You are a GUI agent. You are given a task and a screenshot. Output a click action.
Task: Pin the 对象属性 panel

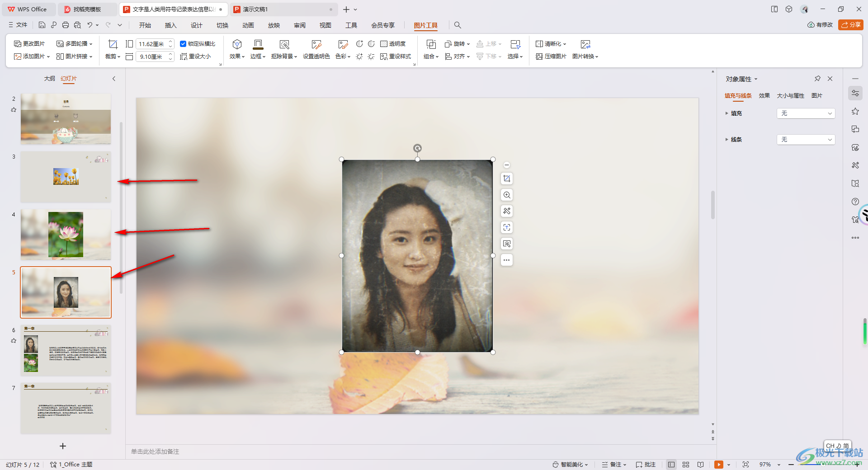click(x=817, y=79)
